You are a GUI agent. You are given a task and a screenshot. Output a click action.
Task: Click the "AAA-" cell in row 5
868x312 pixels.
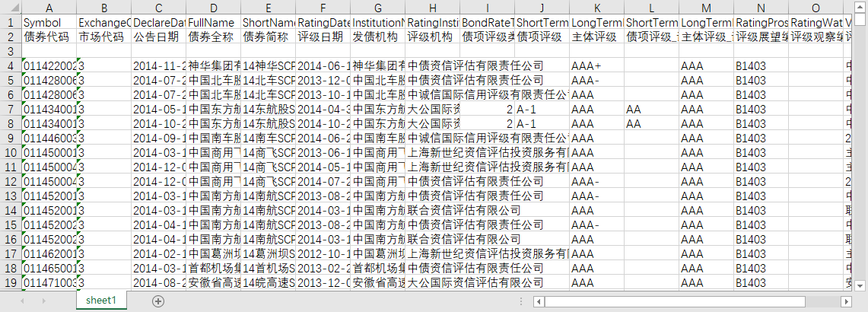596,80
